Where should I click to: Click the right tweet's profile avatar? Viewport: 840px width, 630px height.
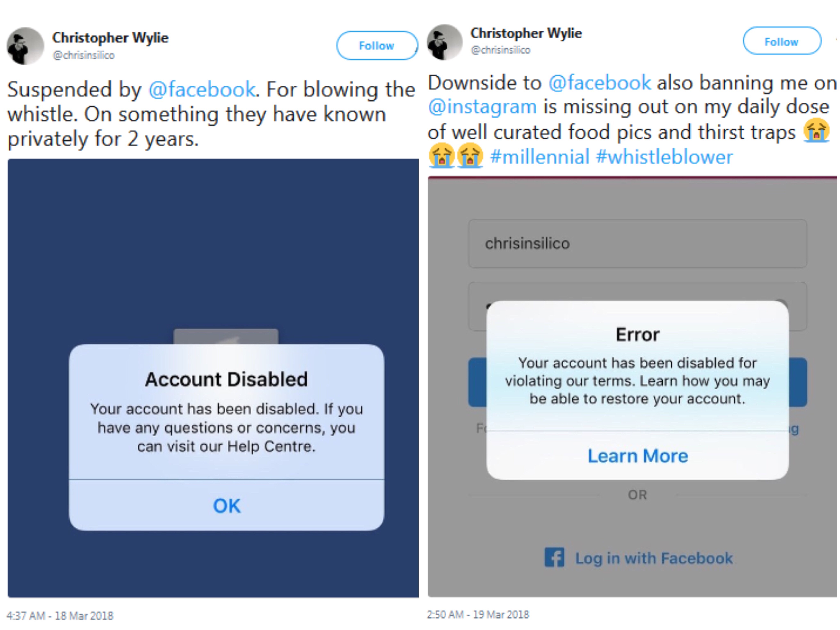pos(445,42)
